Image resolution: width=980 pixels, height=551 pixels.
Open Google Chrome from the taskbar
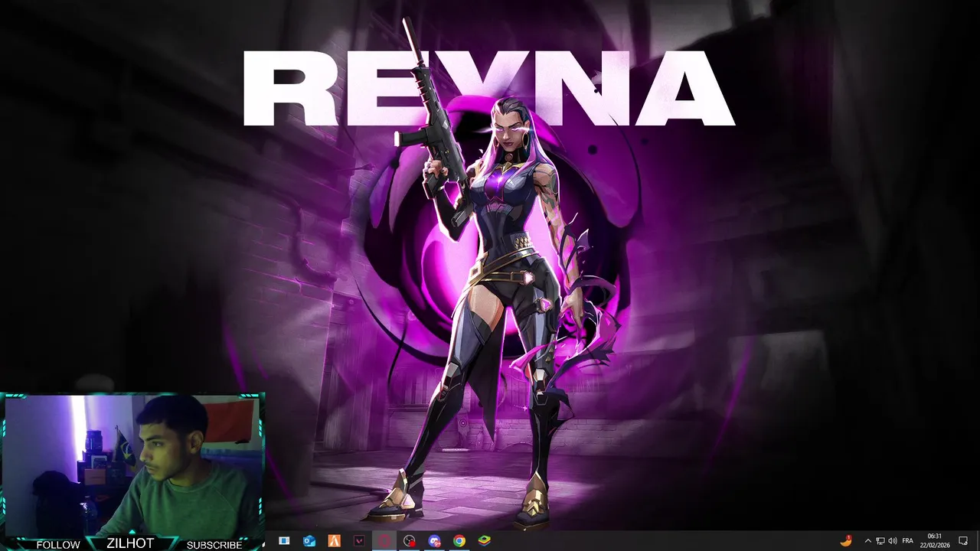point(459,541)
